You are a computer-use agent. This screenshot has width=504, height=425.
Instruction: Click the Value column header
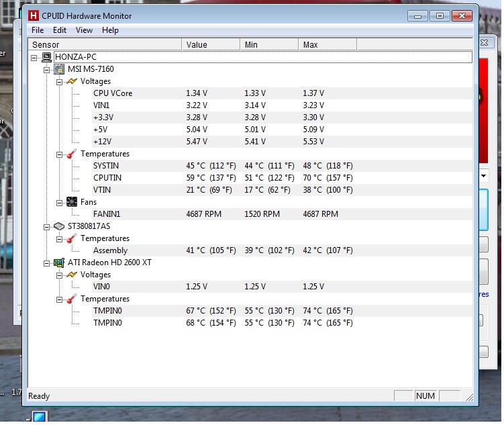(211, 44)
